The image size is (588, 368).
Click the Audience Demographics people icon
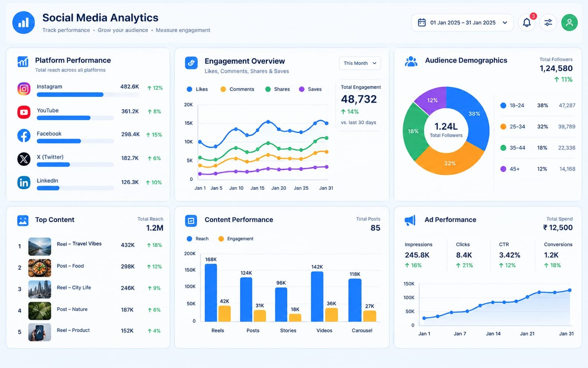(411, 62)
